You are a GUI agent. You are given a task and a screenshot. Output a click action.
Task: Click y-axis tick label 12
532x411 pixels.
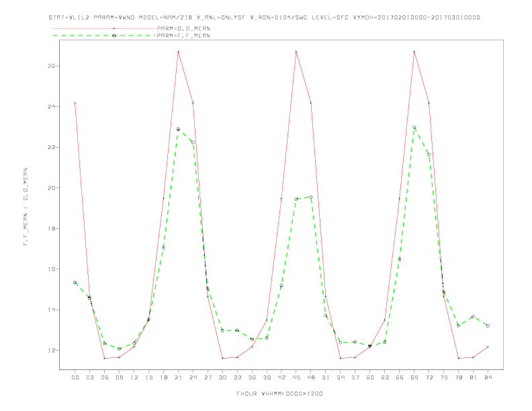(x=52, y=351)
